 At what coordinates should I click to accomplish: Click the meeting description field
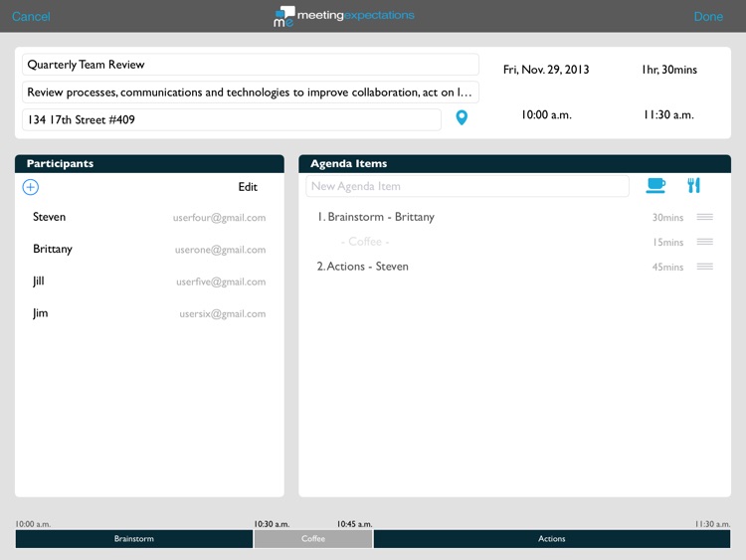251,92
